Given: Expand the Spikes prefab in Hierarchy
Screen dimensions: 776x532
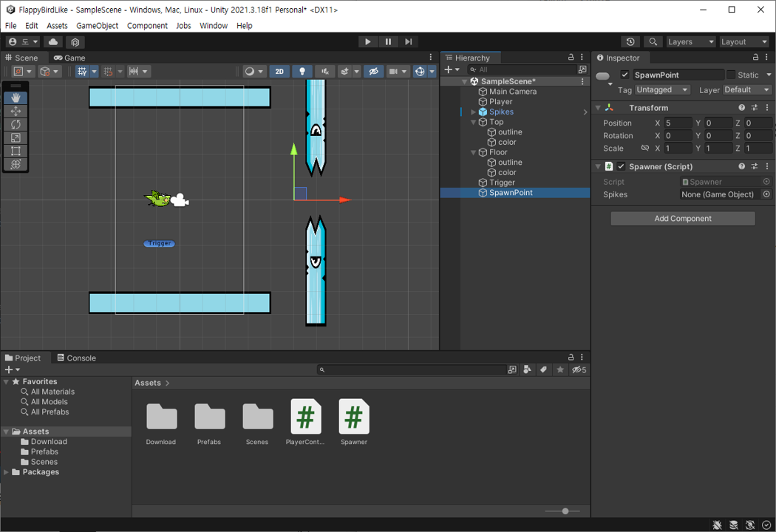Looking at the screenshot, I should [474, 112].
